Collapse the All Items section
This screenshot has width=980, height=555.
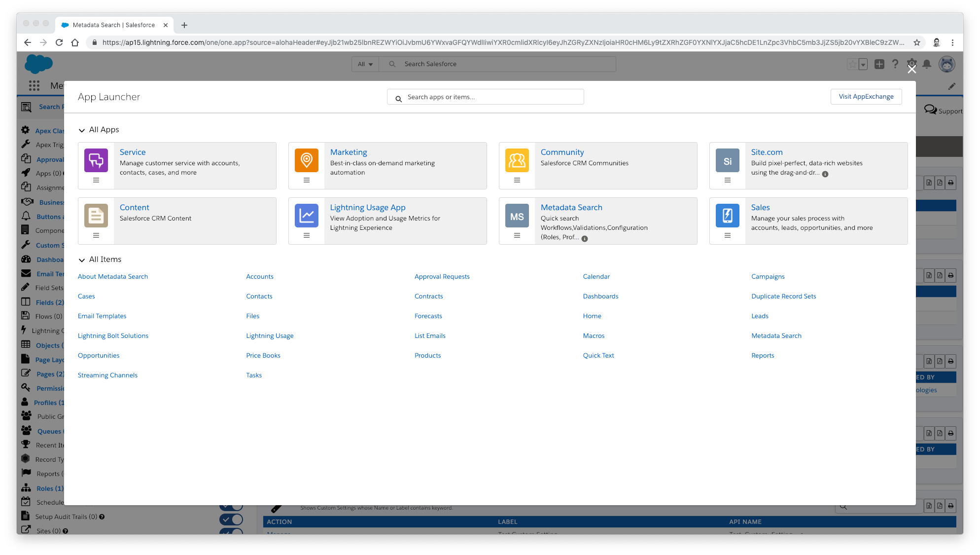82,259
